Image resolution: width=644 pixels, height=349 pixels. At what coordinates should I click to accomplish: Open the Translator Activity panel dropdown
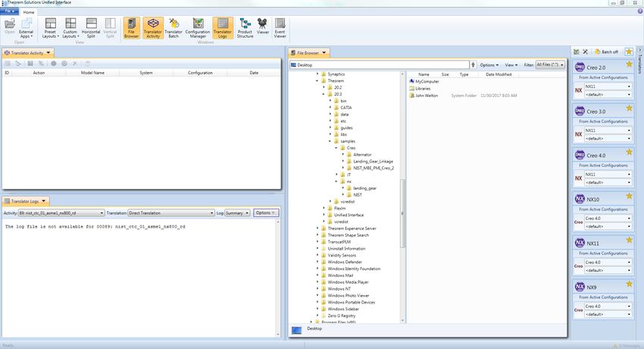[48, 52]
